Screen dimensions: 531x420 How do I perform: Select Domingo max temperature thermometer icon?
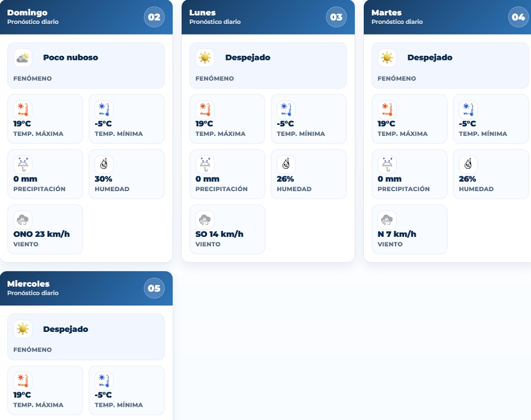tap(23, 109)
